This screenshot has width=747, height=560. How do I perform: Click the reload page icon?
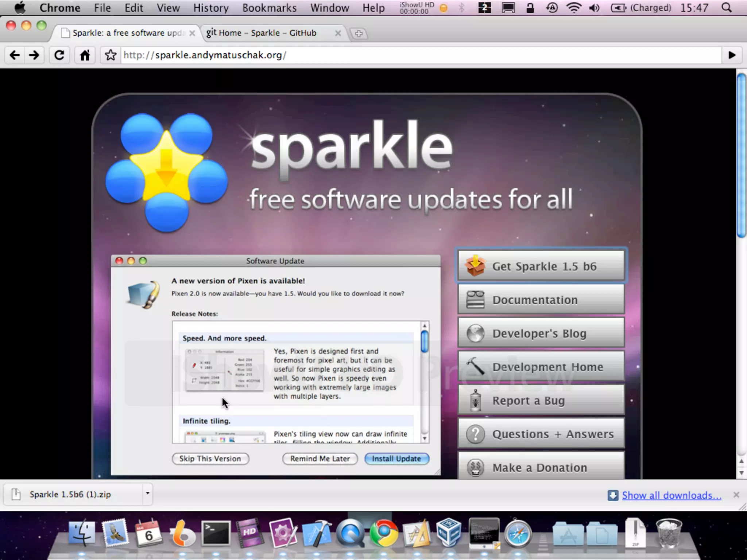click(59, 55)
